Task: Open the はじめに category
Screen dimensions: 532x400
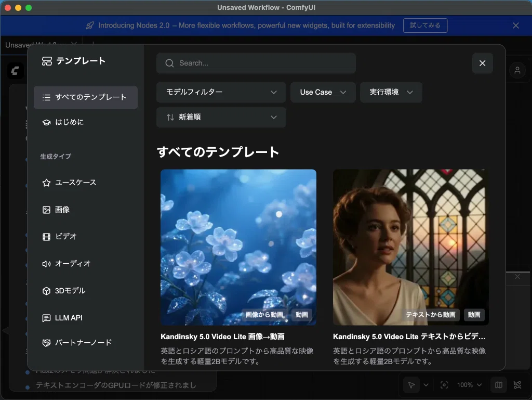Action: (86, 122)
